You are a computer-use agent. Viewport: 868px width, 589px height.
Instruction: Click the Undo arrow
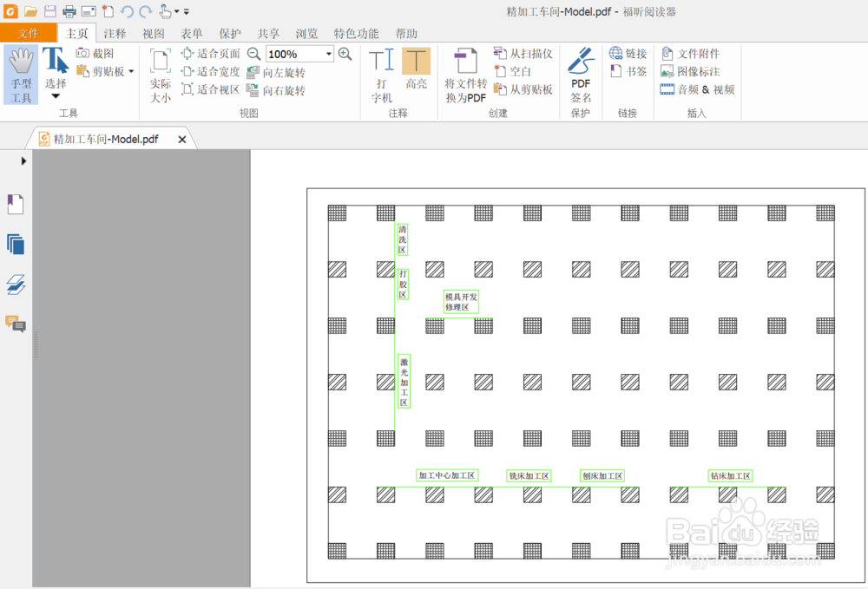[x=127, y=11]
